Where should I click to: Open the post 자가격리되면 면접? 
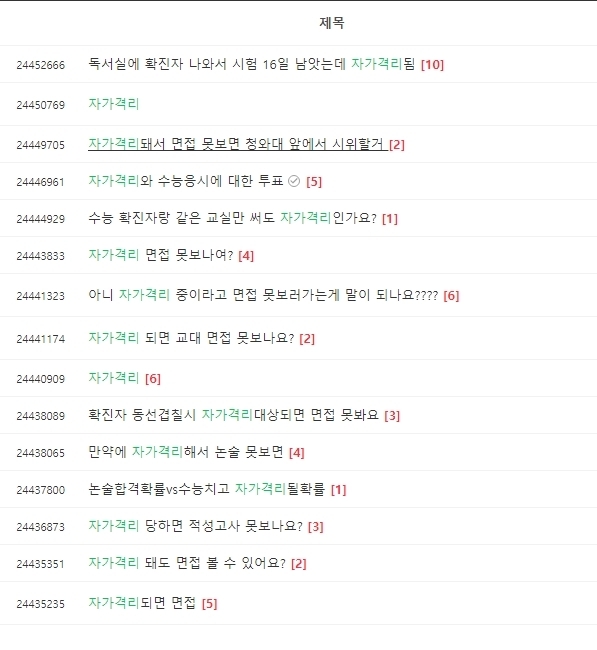(142, 603)
